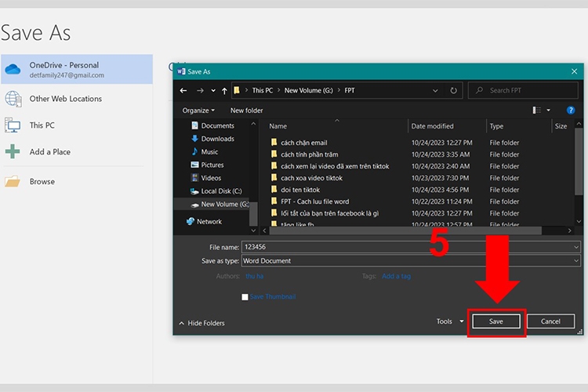Select Documents in the navigation pane
The image size is (588, 392).
point(217,125)
